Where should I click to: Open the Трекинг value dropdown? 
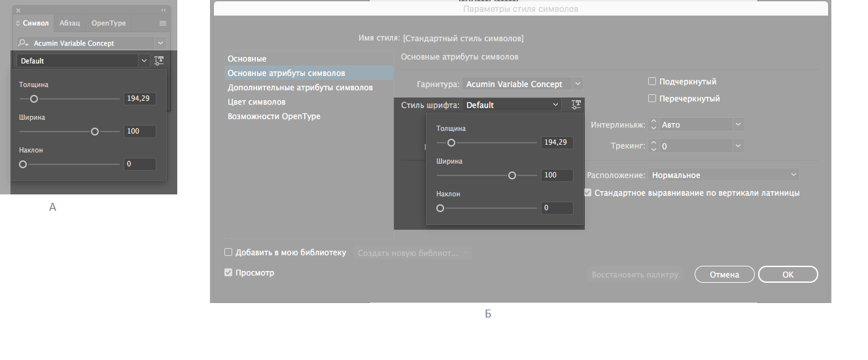click(x=738, y=146)
